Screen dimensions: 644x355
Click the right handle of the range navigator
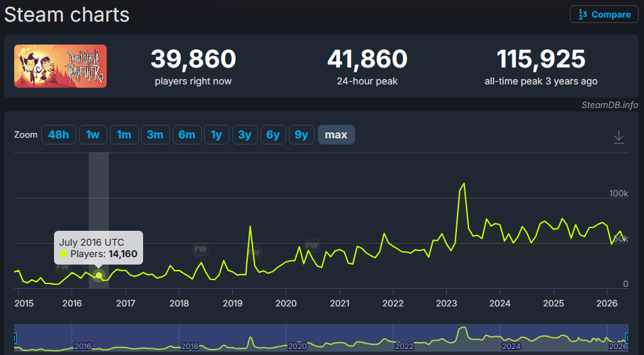[626, 337]
